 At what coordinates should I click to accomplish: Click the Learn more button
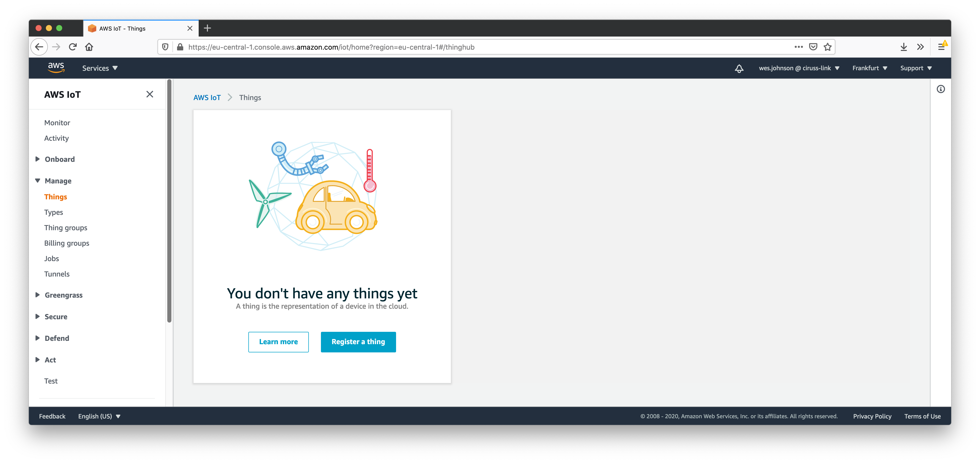(x=278, y=342)
